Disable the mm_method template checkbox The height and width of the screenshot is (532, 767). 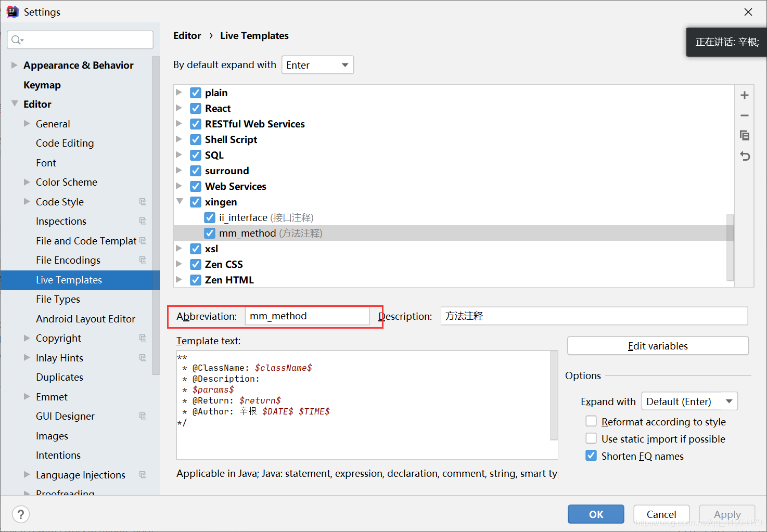[x=210, y=233]
